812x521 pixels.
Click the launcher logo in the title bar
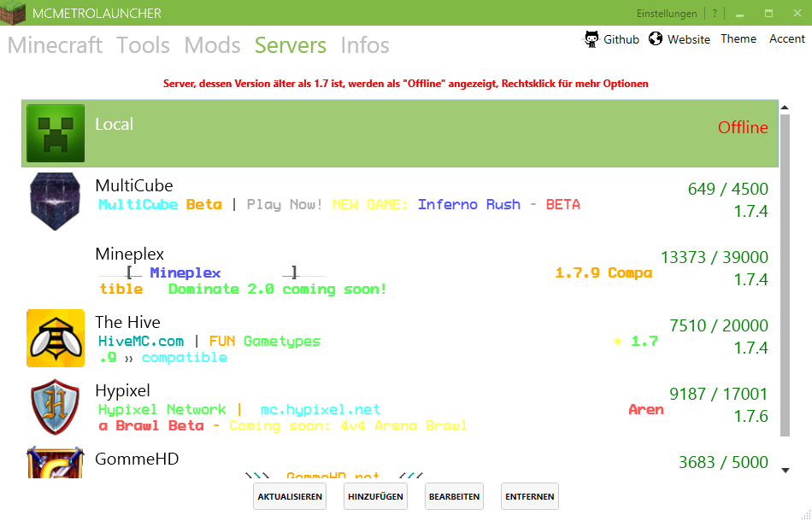14,14
